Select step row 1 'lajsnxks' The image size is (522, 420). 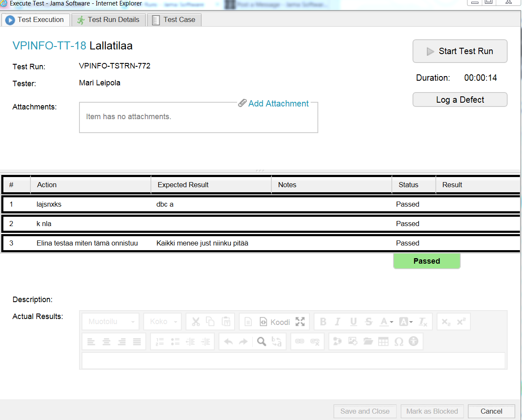261,204
